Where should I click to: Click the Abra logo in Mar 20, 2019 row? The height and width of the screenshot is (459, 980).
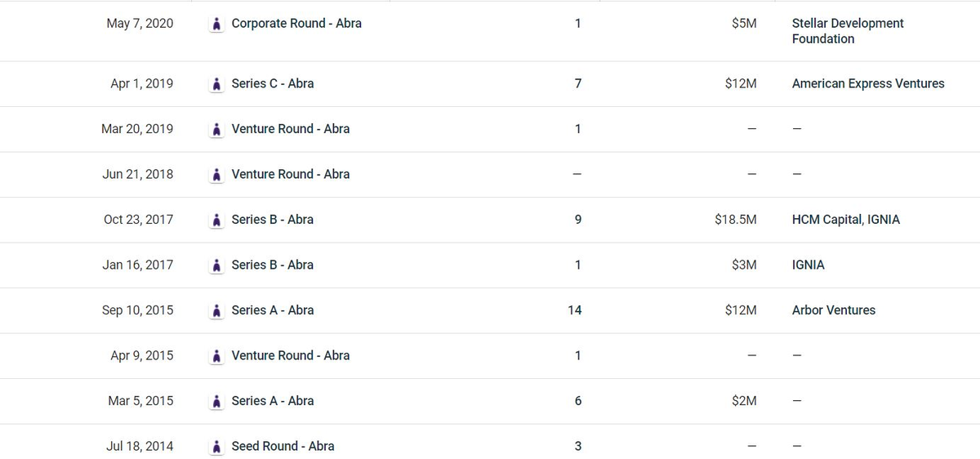pyautogui.click(x=216, y=129)
